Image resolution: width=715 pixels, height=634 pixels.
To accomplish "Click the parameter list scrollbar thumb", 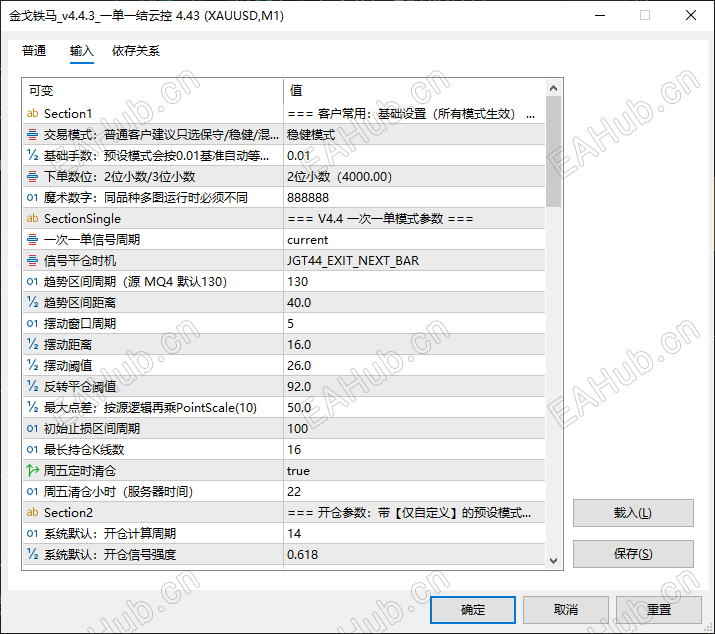I will 554,151.
